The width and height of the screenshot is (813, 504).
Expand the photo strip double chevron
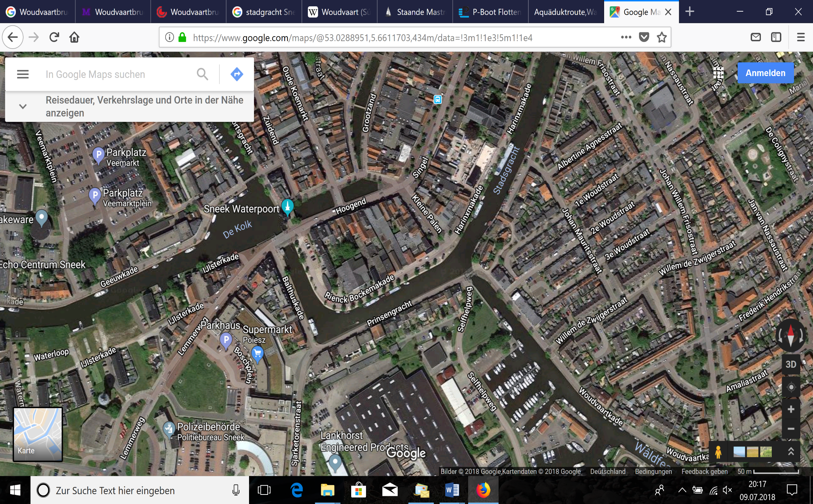(791, 452)
